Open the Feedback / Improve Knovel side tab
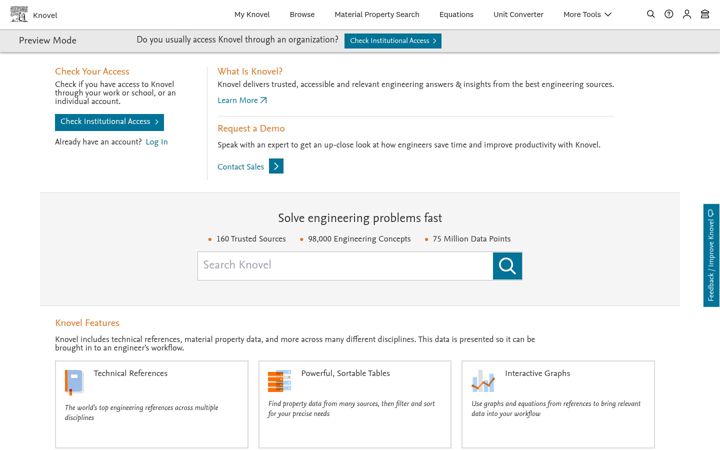The width and height of the screenshot is (720, 450). coord(711,255)
